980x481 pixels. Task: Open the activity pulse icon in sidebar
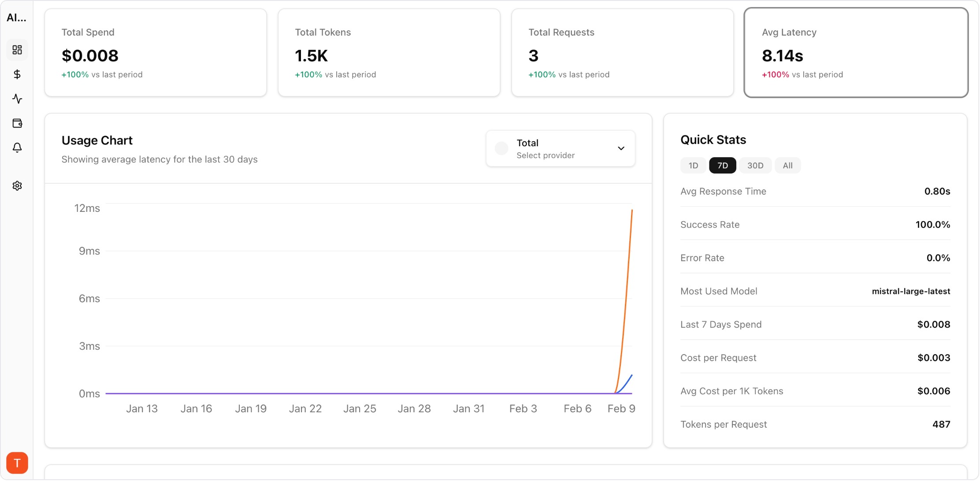tap(17, 99)
